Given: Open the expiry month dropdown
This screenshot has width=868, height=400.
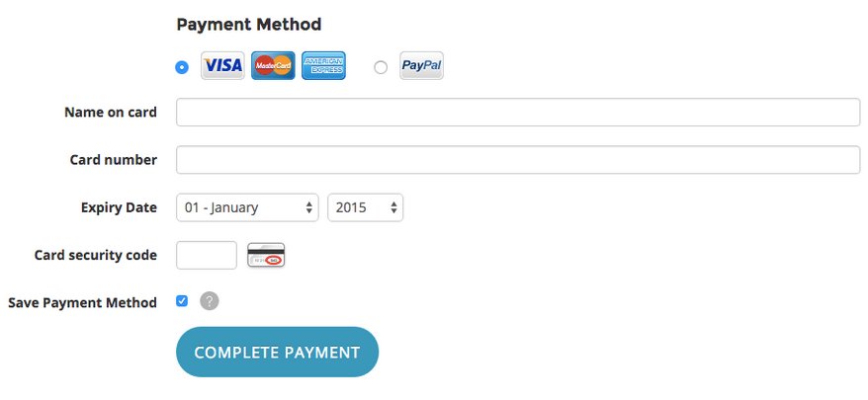Looking at the screenshot, I should click(247, 207).
